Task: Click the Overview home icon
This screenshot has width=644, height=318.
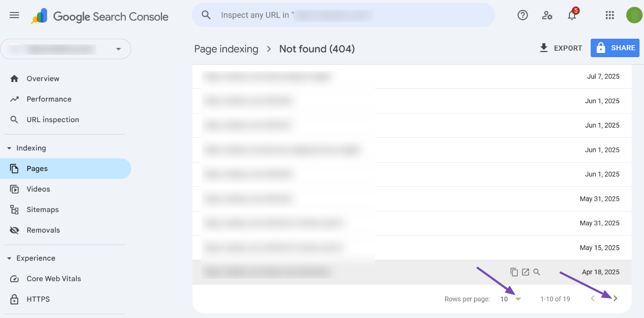Action: click(x=14, y=79)
